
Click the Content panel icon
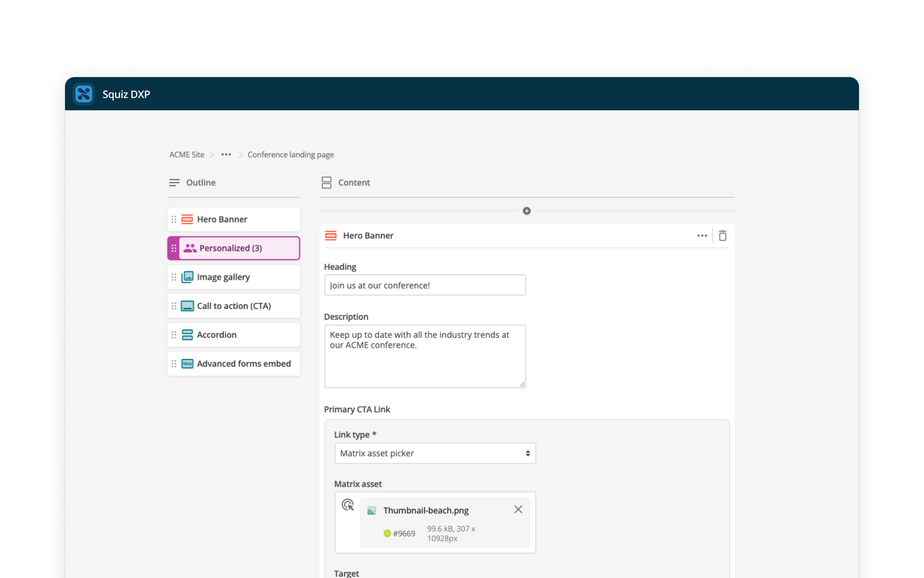(x=326, y=183)
